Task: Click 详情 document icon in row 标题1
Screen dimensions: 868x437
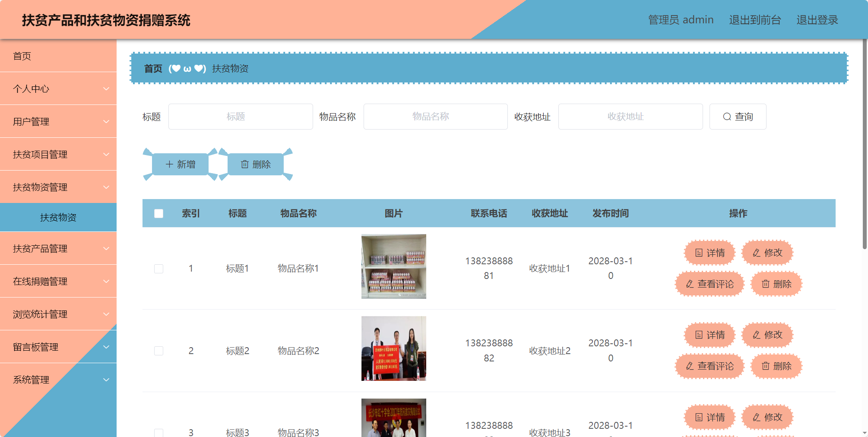Action: coord(699,253)
